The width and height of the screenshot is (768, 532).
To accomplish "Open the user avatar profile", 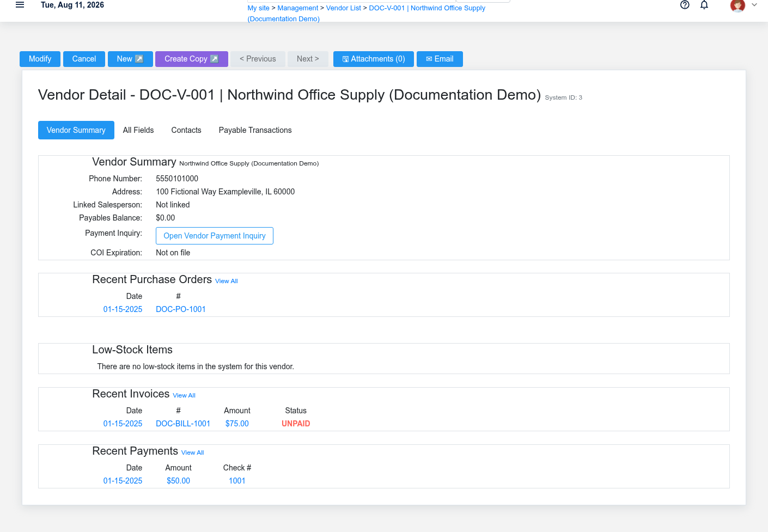I will pyautogui.click(x=737, y=5).
